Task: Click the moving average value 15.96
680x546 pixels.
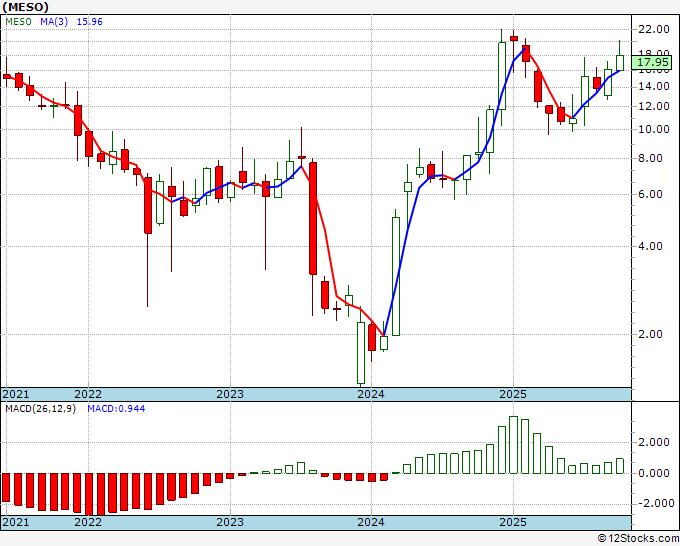Action: point(90,21)
